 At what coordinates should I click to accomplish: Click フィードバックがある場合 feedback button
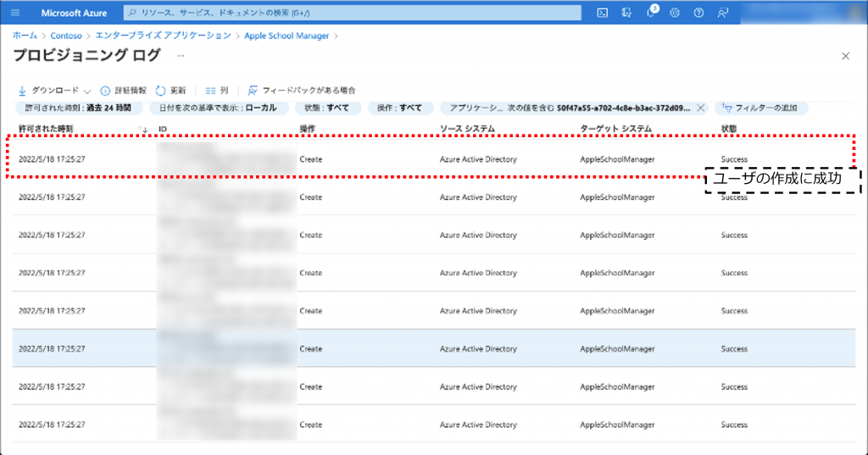(x=302, y=90)
